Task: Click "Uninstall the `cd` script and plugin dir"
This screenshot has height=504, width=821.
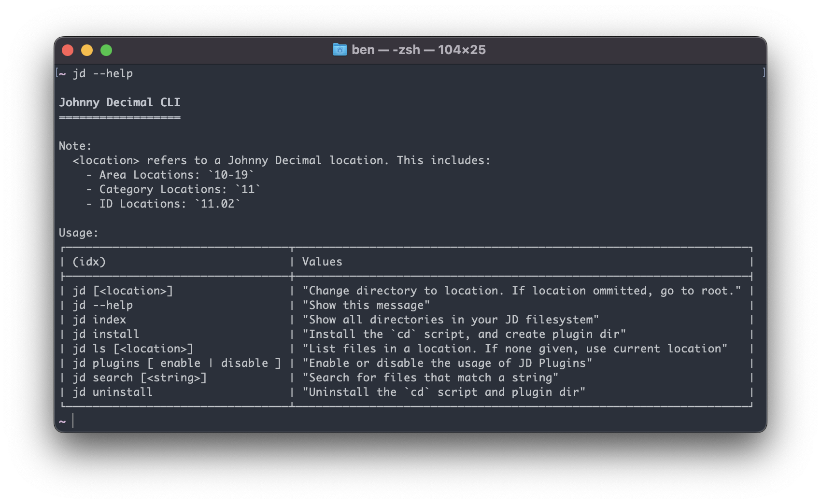Action: tap(444, 392)
